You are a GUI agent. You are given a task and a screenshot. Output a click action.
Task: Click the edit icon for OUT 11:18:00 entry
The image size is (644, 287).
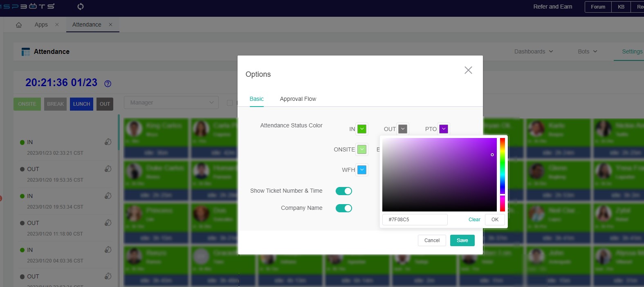coord(108,222)
